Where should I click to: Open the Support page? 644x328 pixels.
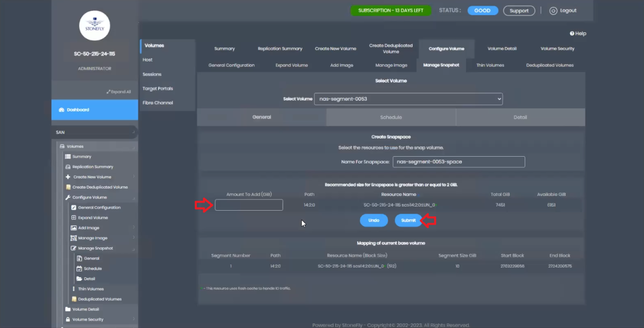[519, 10]
